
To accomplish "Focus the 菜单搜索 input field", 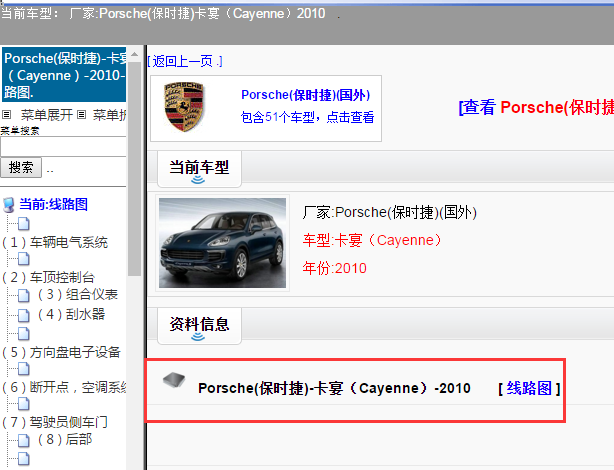I will 63,147.
